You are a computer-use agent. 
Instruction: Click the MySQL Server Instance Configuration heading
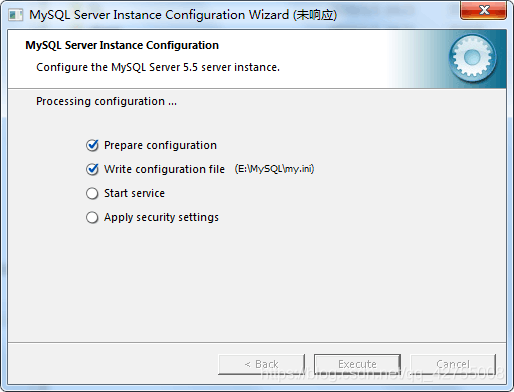click(x=122, y=45)
